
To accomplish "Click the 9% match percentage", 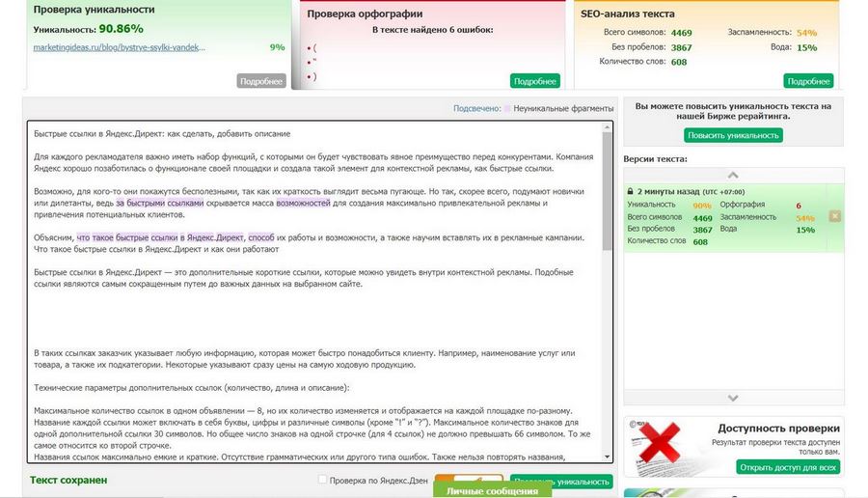I will pos(278,47).
